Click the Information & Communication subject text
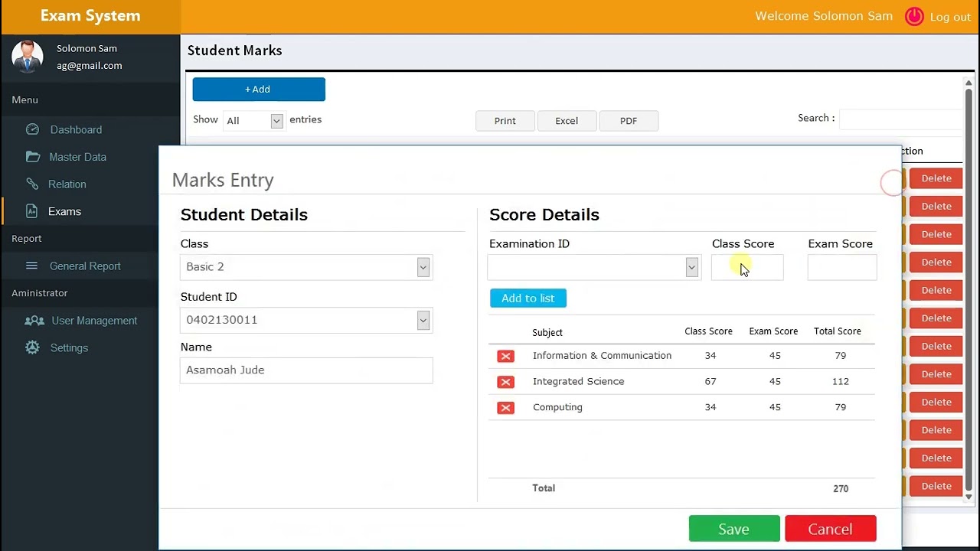This screenshot has height=551, width=980. click(x=602, y=355)
